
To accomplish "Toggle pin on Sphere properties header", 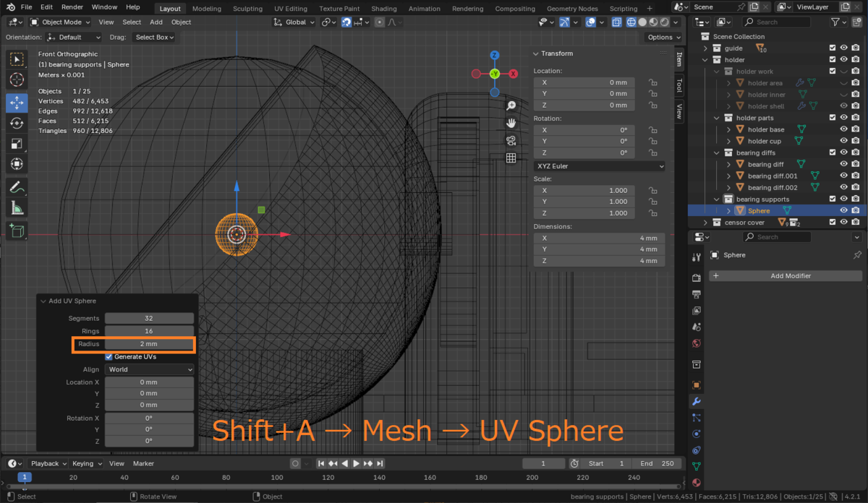I will pyautogui.click(x=857, y=255).
